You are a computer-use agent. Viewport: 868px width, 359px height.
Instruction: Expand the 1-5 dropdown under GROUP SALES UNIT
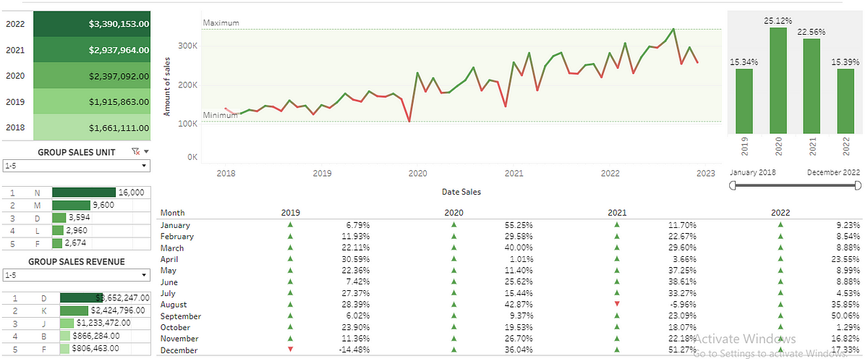[76, 166]
